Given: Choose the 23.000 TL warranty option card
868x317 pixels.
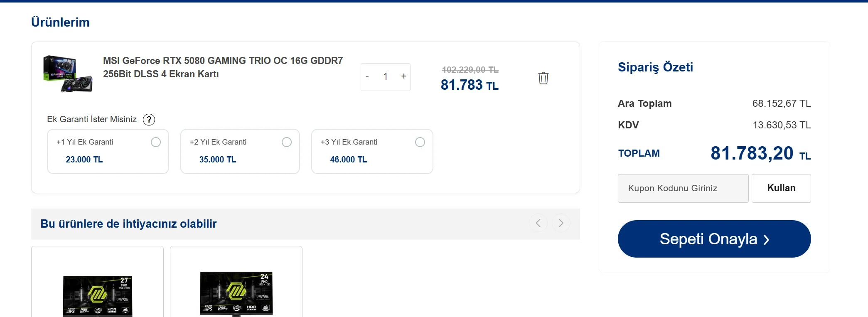Looking at the screenshot, I should [108, 151].
